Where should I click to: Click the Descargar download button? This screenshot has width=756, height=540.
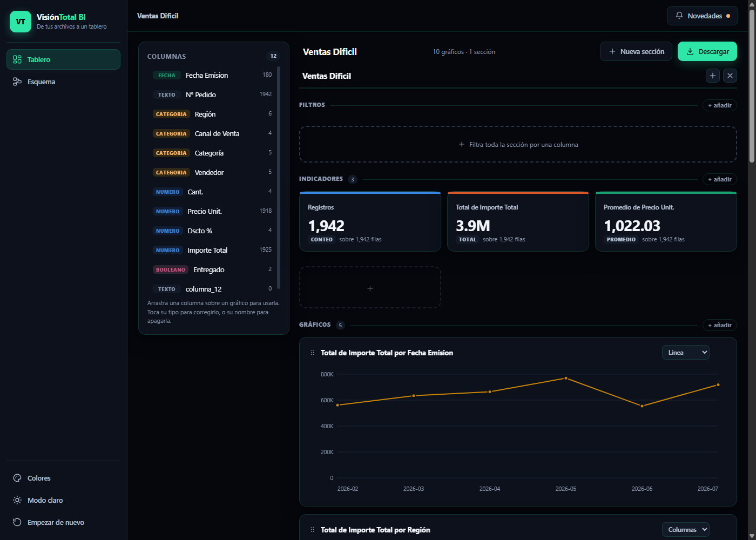coord(707,51)
